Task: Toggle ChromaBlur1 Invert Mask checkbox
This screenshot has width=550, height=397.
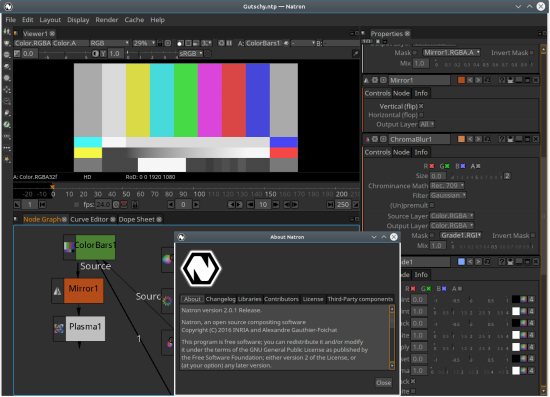Action: 533,235
